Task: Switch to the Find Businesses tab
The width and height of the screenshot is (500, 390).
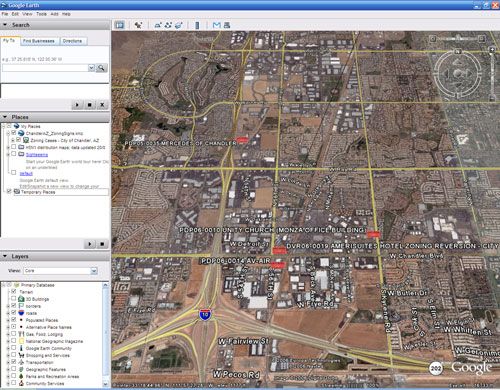Action: [39, 41]
